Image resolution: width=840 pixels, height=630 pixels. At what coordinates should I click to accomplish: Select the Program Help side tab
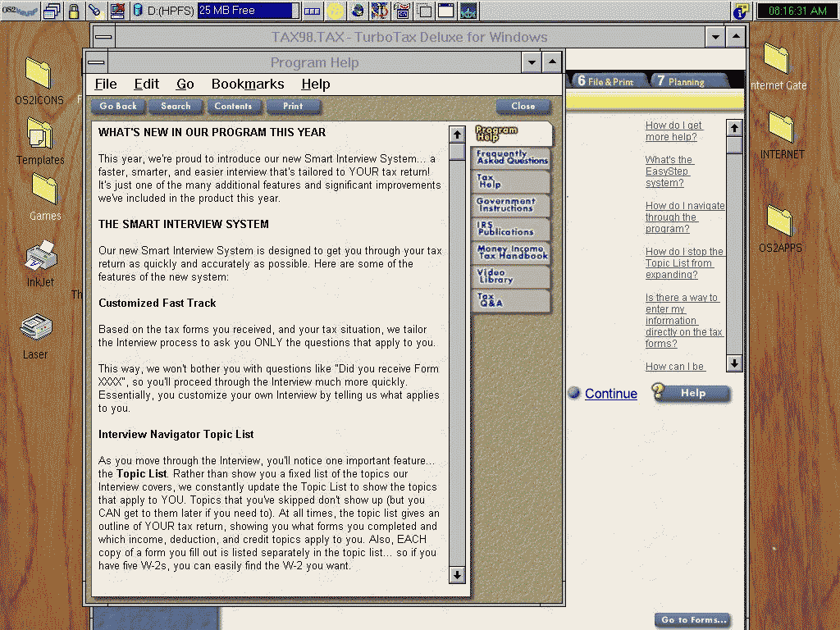click(x=512, y=134)
